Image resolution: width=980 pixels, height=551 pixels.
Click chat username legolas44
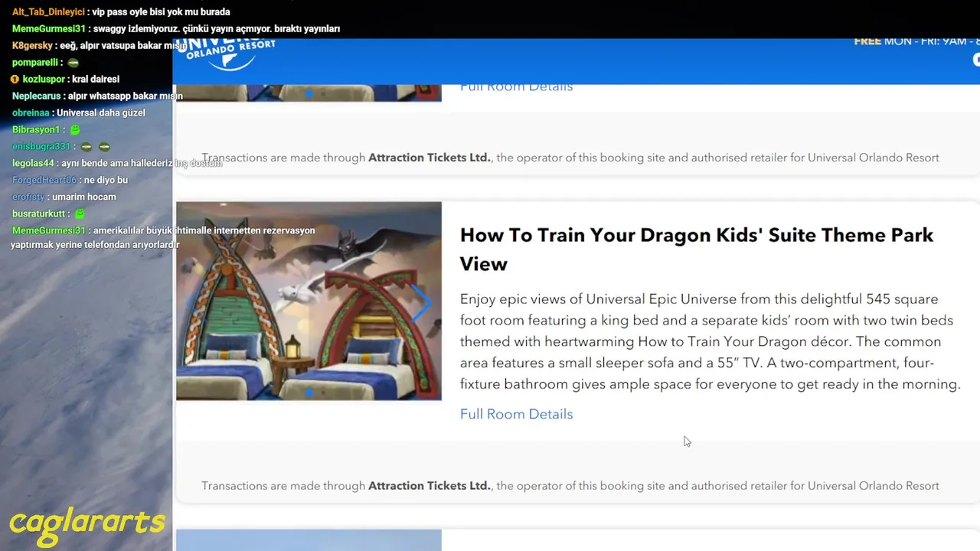click(x=33, y=164)
